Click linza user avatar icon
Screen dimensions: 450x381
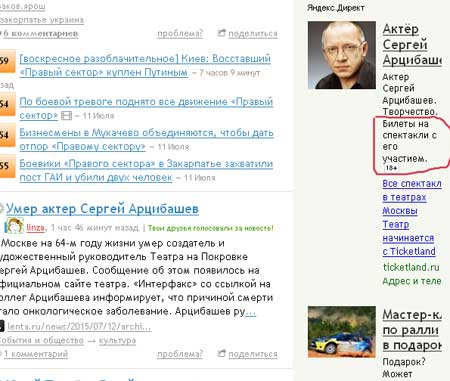(14, 226)
